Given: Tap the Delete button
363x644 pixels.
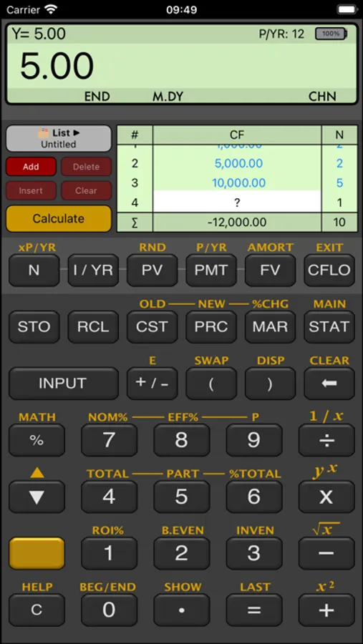Looking at the screenshot, I should coord(87,167).
